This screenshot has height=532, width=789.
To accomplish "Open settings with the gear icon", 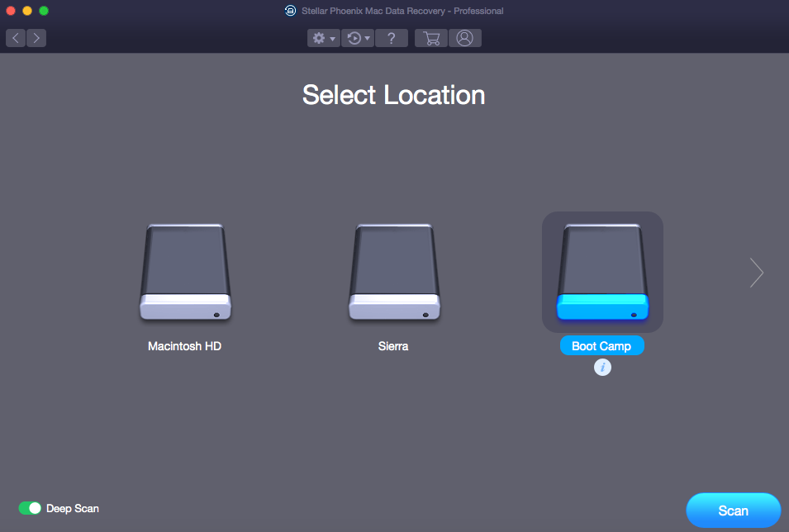I will tap(318, 38).
